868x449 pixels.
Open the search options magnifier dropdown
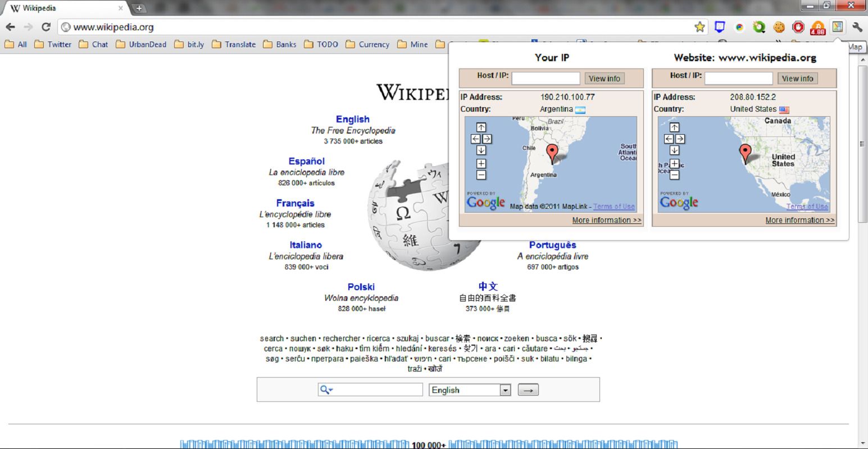coord(326,390)
